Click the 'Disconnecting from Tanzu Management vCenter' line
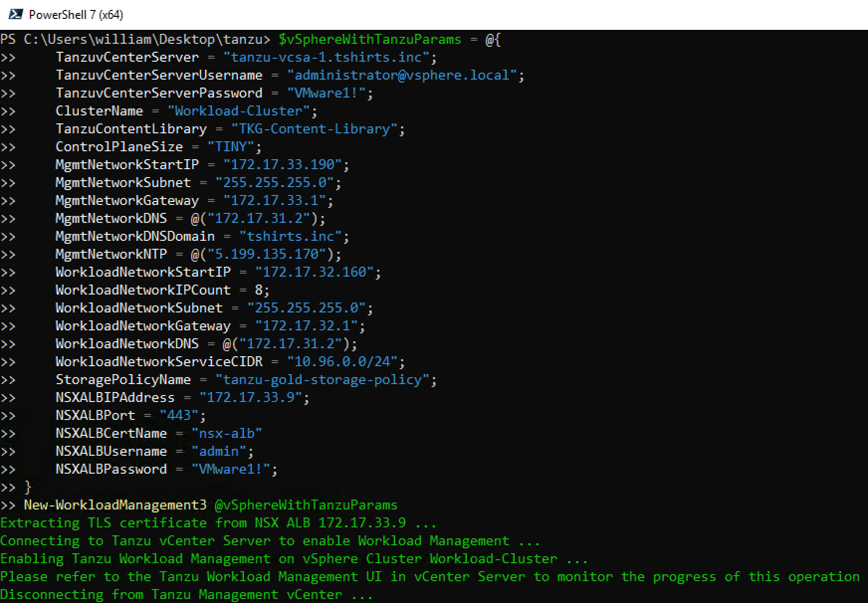This screenshot has width=868, height=603. pyautogui.click(x=187, y=595)
